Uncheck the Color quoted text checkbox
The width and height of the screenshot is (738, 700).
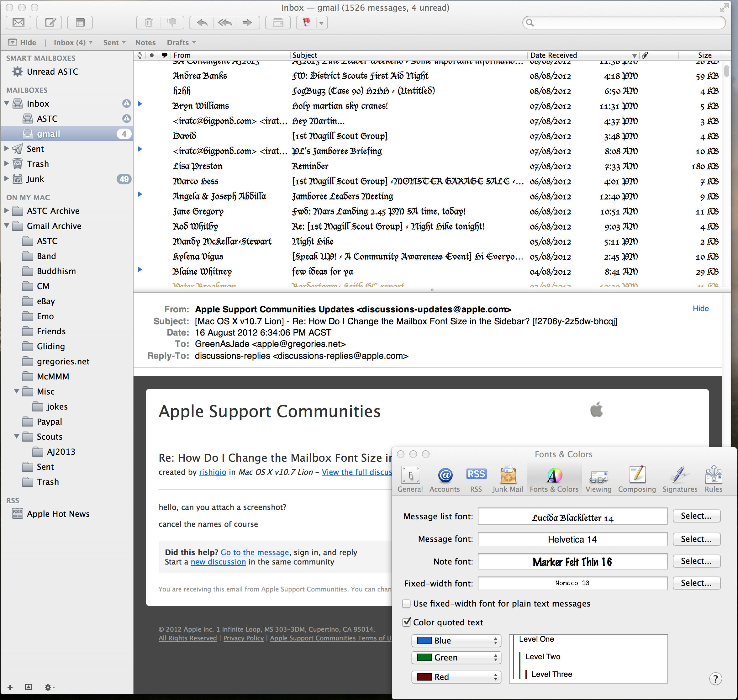click(407, 622)
